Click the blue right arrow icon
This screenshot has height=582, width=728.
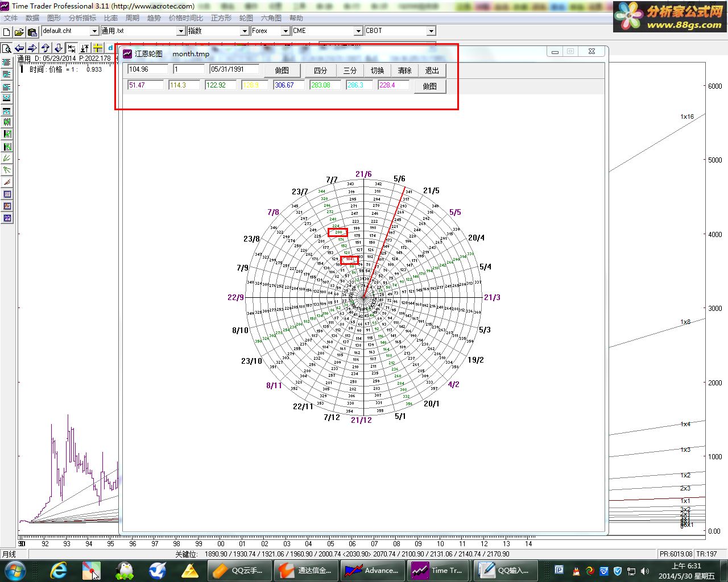(x=32, y=48)
